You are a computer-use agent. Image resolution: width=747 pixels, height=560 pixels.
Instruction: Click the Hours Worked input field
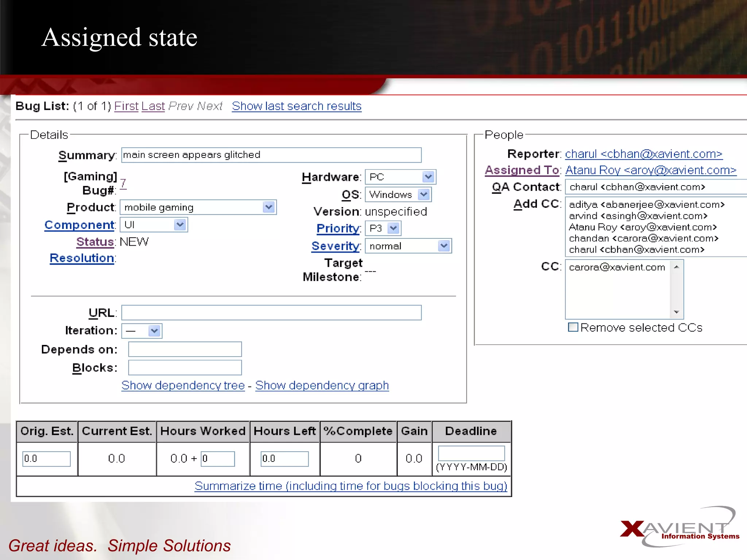point(218,459)
